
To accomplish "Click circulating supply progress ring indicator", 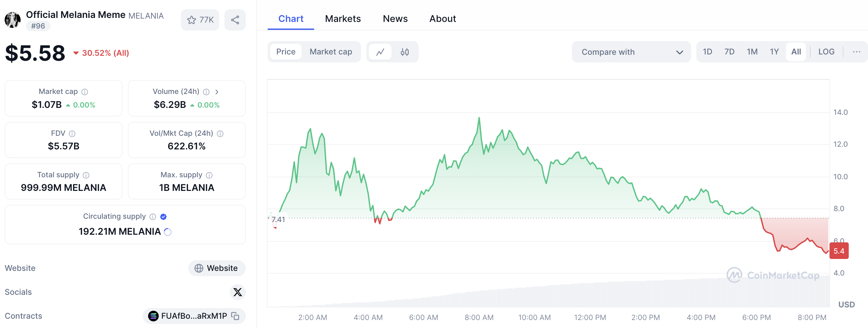I will point(167,232).
